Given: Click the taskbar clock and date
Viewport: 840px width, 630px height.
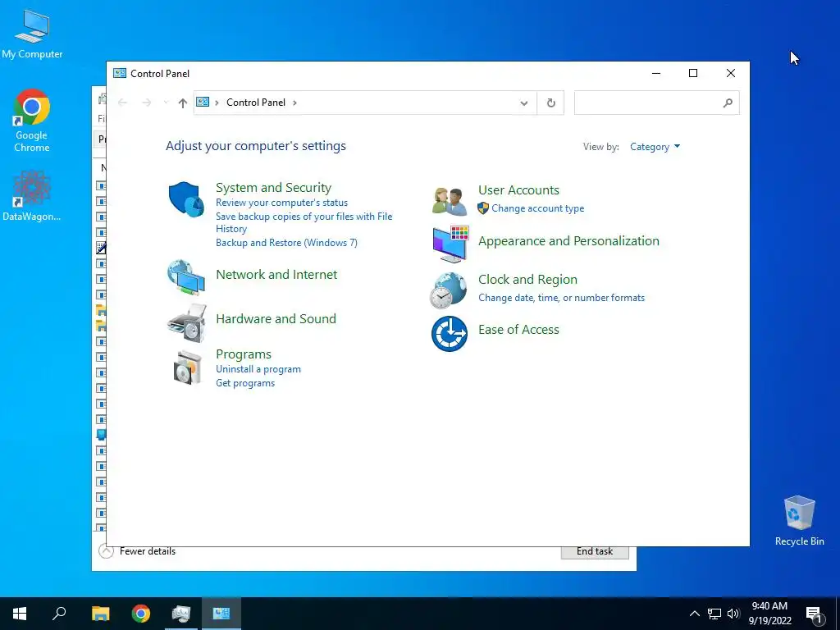Looking at the screenshot, I should [769, 614].
